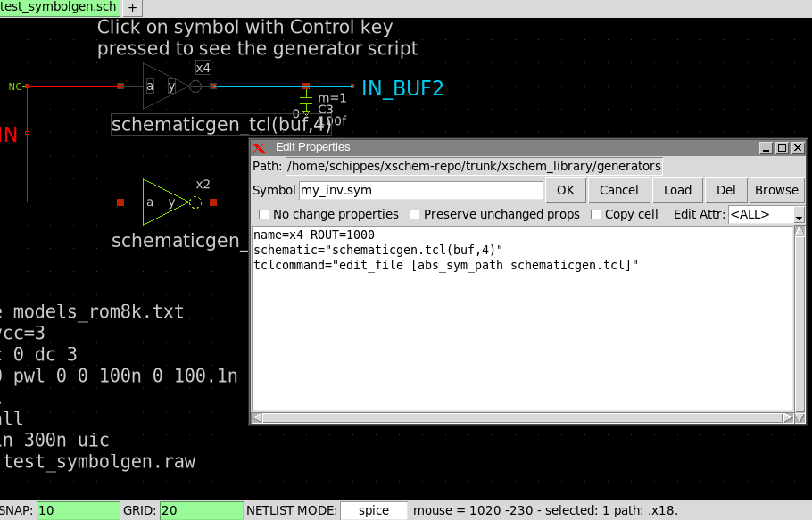Confirm changes with OK button
Screen dimensions: 812x520
click(566, 190)
